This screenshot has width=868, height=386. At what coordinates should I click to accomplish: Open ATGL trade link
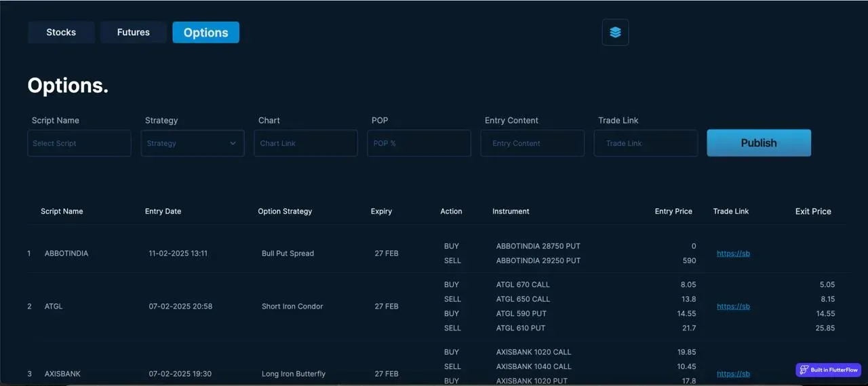click(733, 306)
